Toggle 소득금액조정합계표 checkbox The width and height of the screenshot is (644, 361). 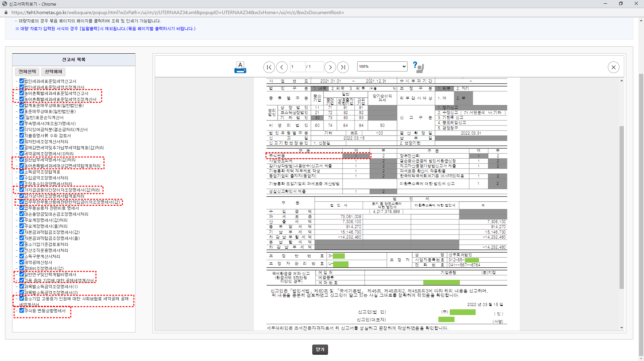[21, 172]
